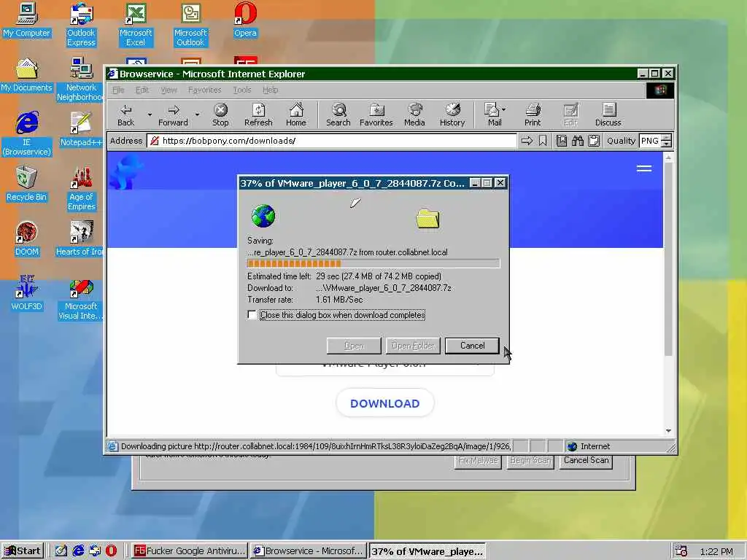Select the WOLF3D desktop shortcut

pyautogui.click(x=26, y=293)
